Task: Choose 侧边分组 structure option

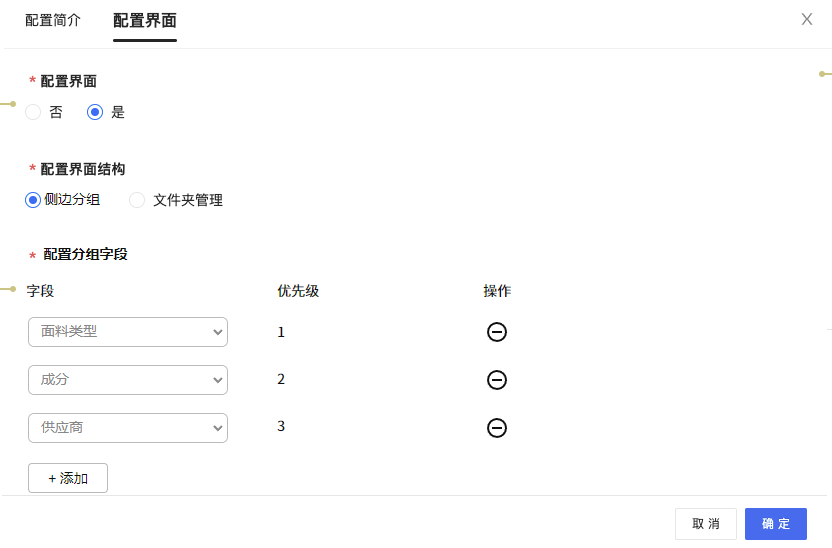Action: [x=33, y=200]
